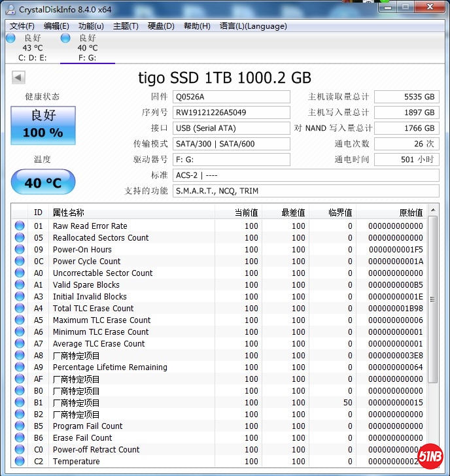This screenshot has height=476, width=450.
Task: Click the status orb for Raw Read Error Rate
Action: [x=20, y=226]
